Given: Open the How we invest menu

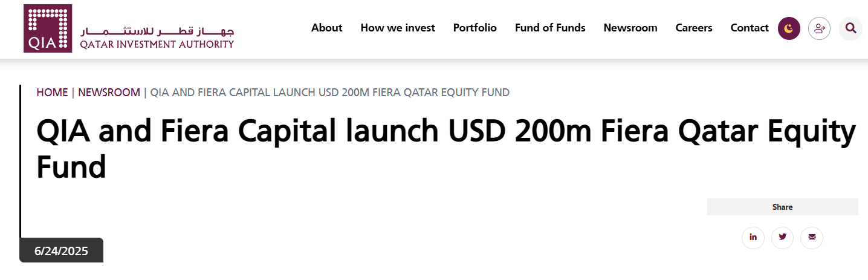Looking at the screenshot, I should [x=398, y=28].
